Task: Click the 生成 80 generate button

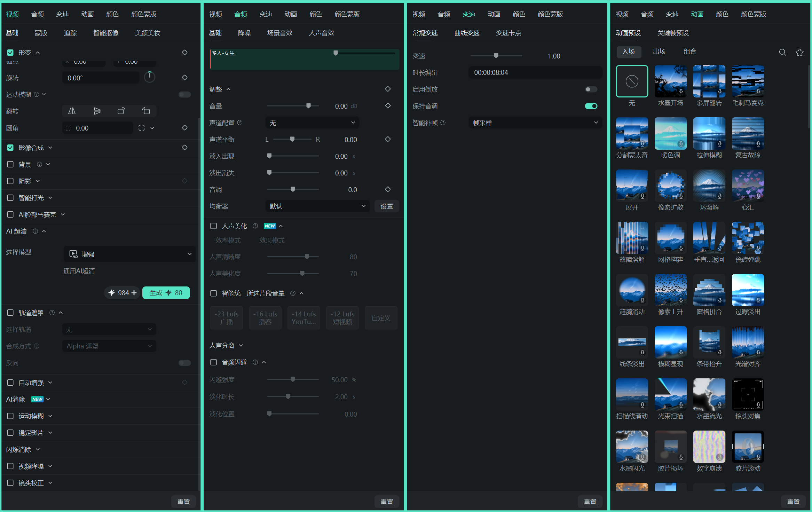Action: [x=166, y=293]
